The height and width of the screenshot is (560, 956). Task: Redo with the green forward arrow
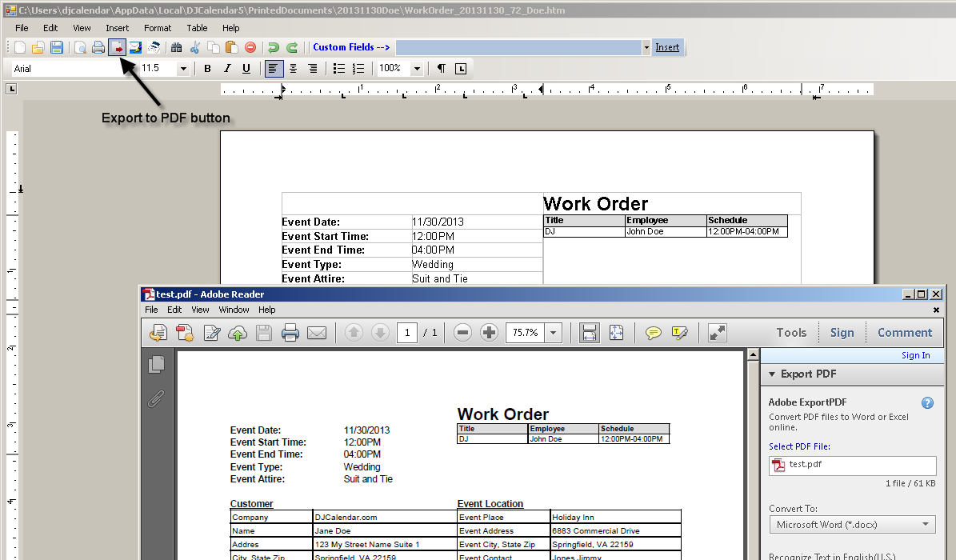292,47
